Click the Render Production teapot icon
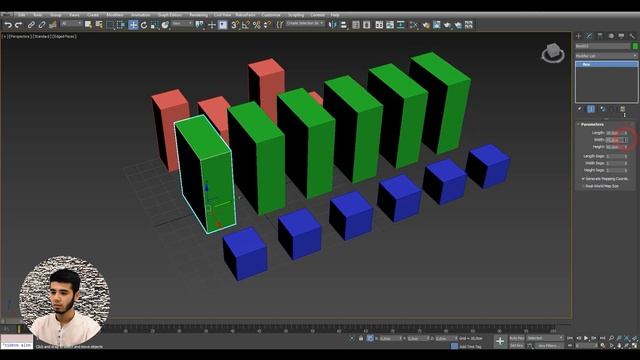 coord(447,25)
